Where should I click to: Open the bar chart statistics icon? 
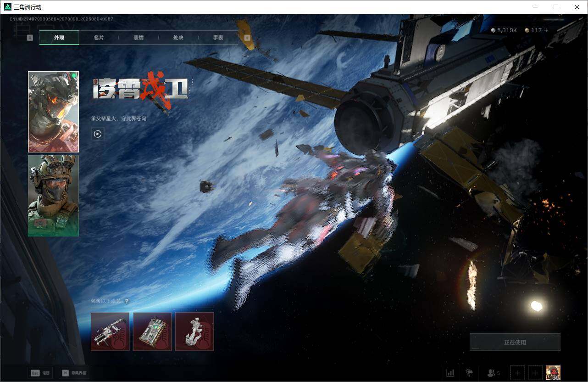coord(450,373)
